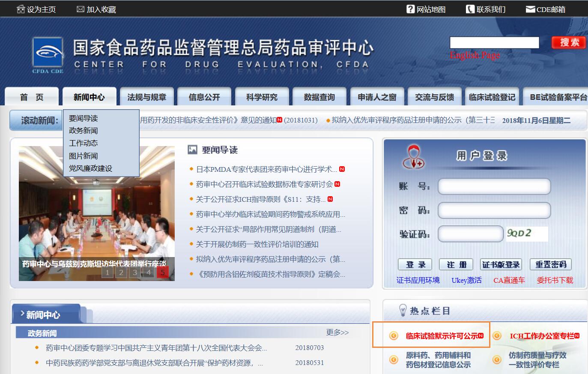The image size is (588, 374).
Task: Click the search text box
Action: click(494, 42)
